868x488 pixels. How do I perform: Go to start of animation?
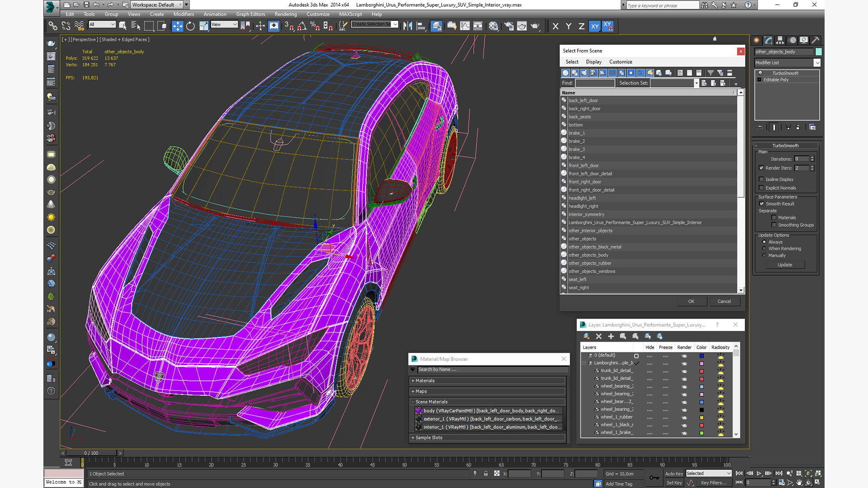coord(739,473)
